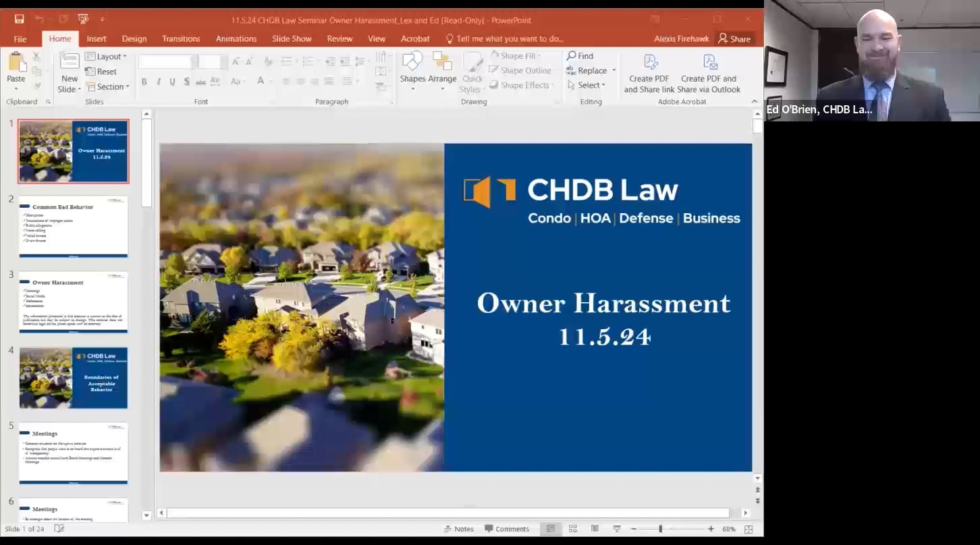Switch to the Insert tab
Screen dimensions: 980x545
(97, 39)
